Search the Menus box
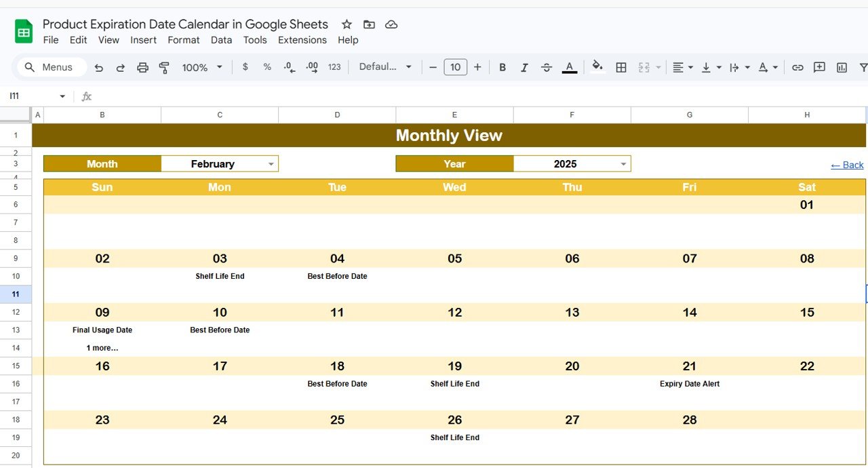Image resolution: width=868 pixels, height=468 pixels. coord(52,67)
